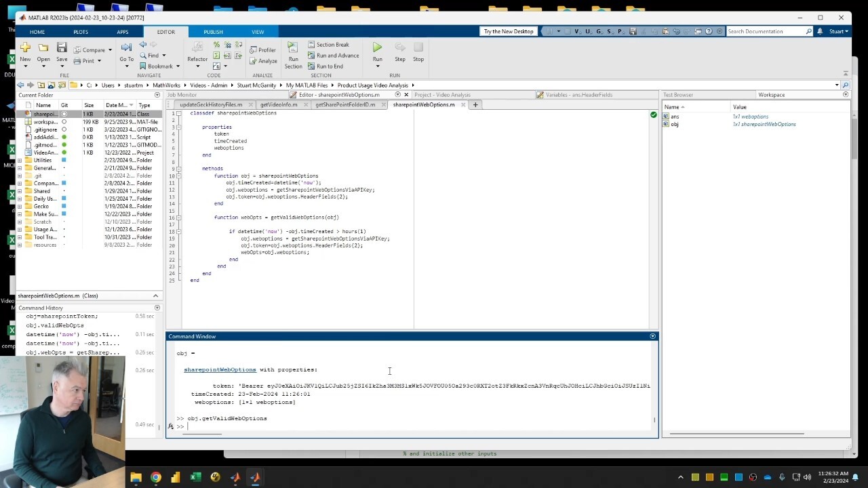Open the Find dropdown arrow

coord(163,56)
